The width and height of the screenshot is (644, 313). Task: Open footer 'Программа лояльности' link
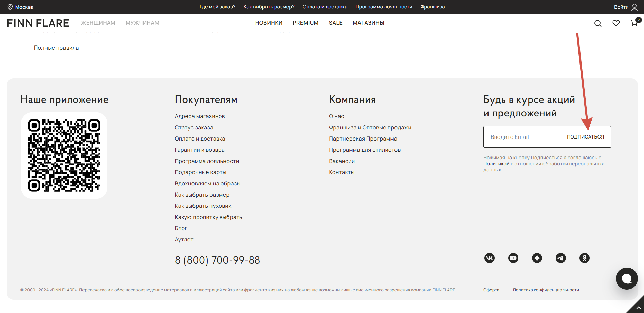click(x=207, y=161)
